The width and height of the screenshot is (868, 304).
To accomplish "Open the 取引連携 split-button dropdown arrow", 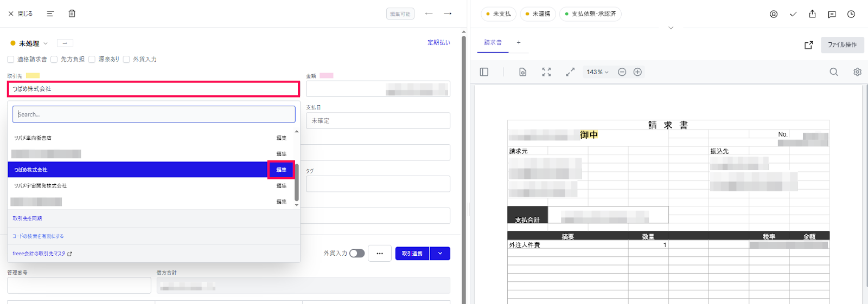I will coord(440,253).
